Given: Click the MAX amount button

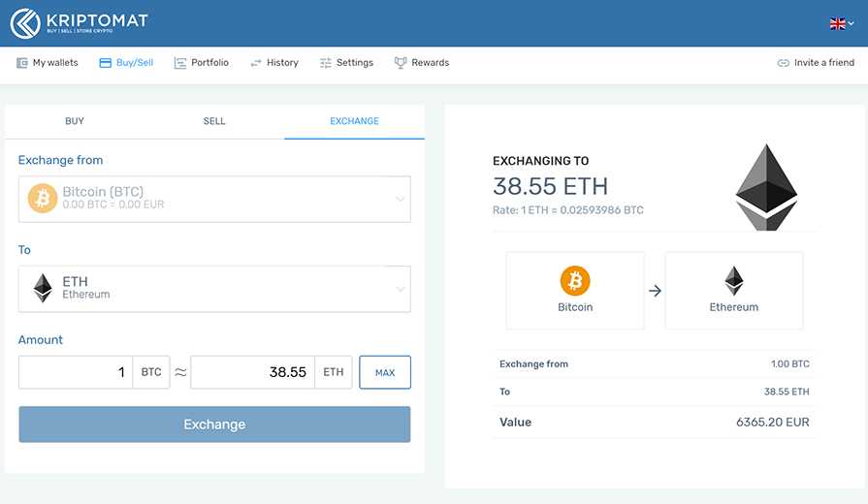Looking at the screenshot, I should [385, 372].
